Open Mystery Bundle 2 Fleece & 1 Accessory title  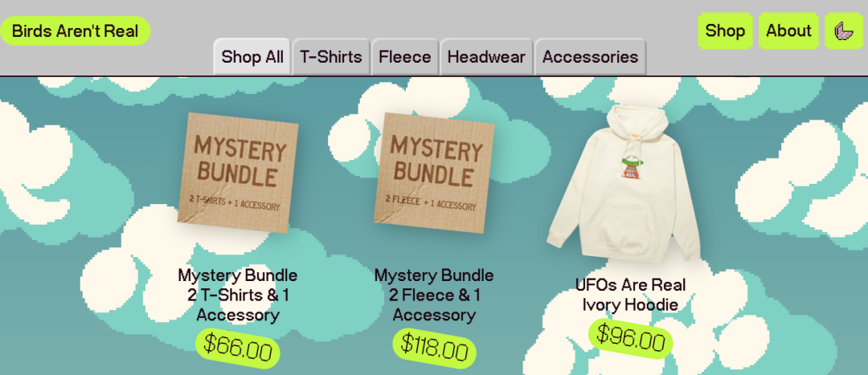tap(434, 296)
